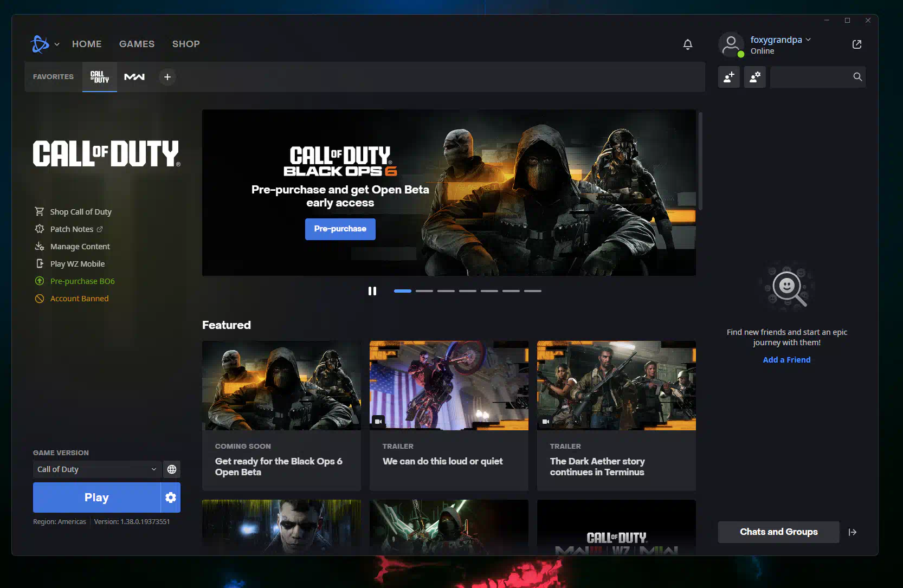Click the friends search field
The height and width of the screenshot is (588, 903).
(x=810, y=77)
